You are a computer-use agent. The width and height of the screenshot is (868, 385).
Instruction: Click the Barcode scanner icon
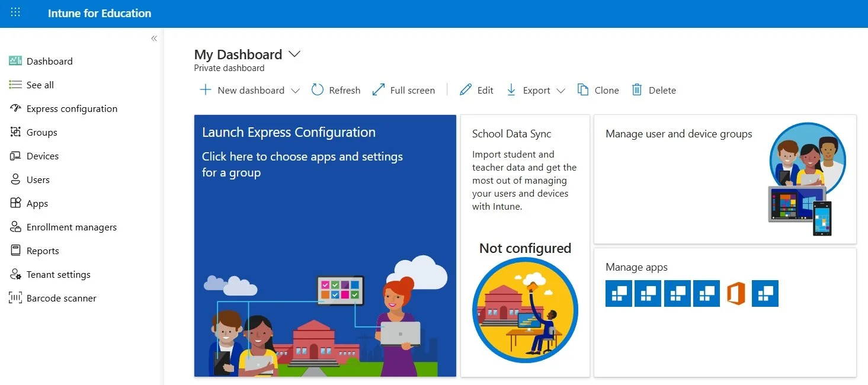(x=15, y=298)
